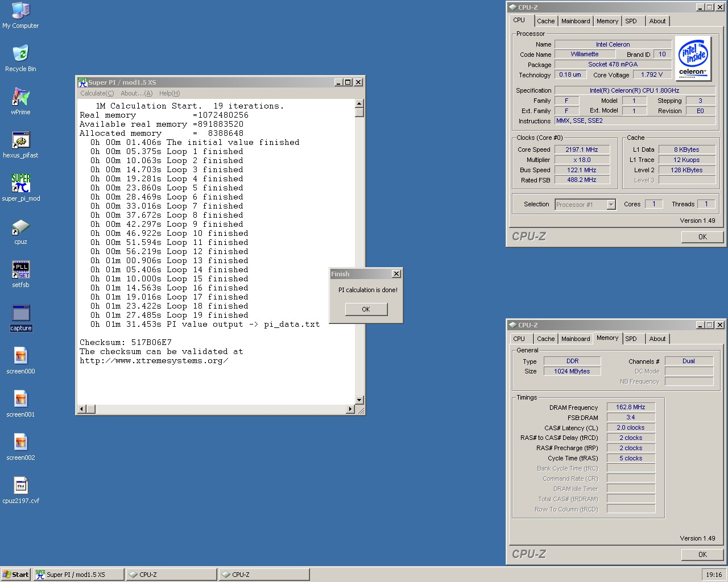Screen dimensions: 728x582
Task: Switch to SPD tab in bottom CPU-Z
Action: [631, 339]
